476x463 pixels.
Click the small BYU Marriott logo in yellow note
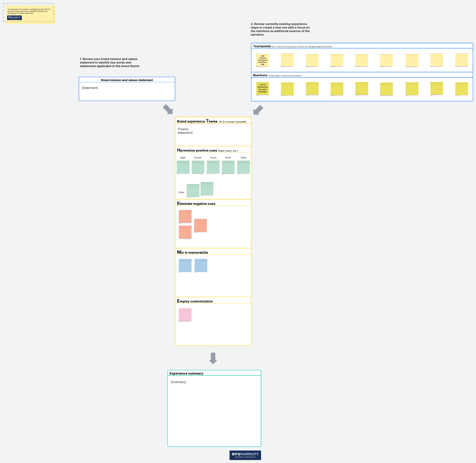[14, 18]
